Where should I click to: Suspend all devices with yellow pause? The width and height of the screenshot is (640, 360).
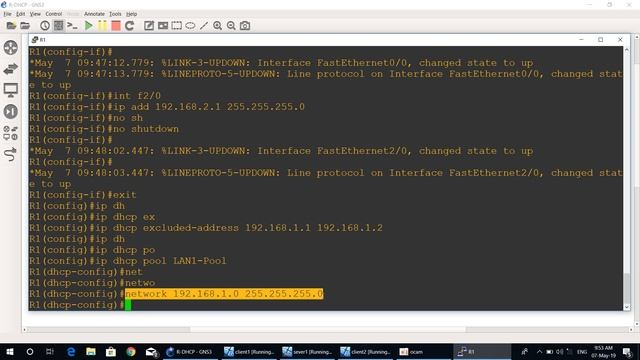pyautogui.click(x=102, y=26)
